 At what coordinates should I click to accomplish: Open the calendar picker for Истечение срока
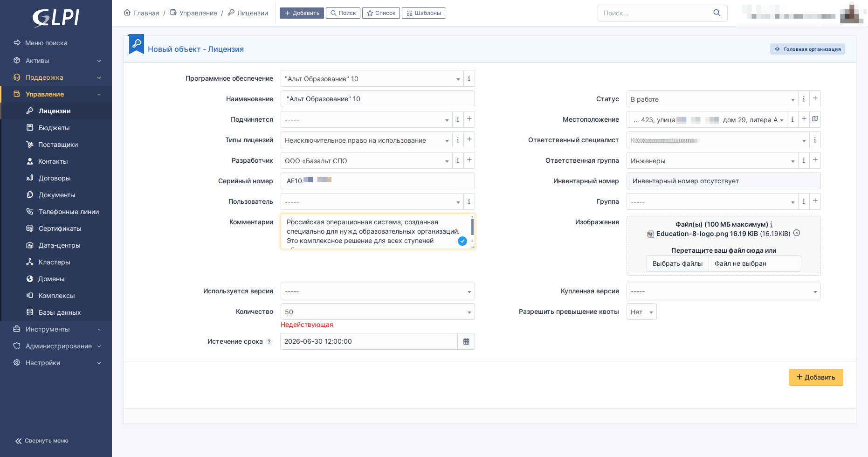click(x=466, y=341)
